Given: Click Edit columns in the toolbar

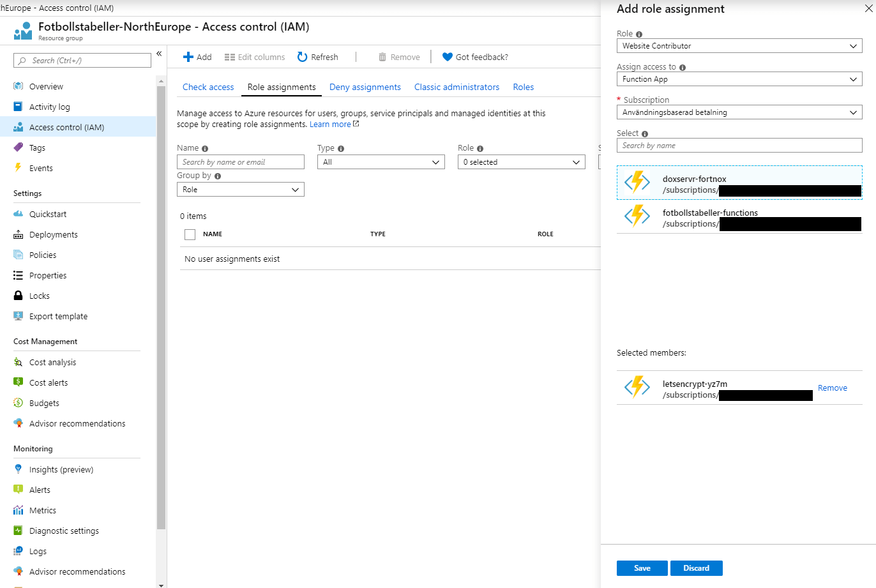Looking at the screenshot, I should 255,57.
